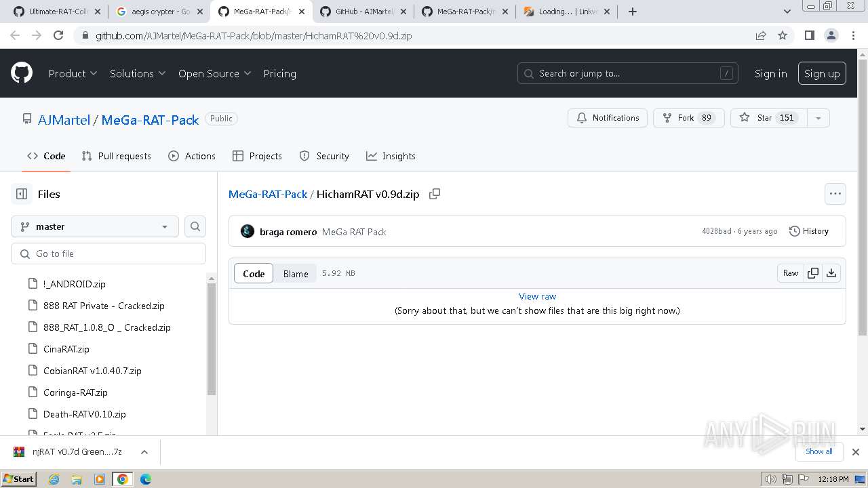Click the View raw link

(x=537, y=296)
